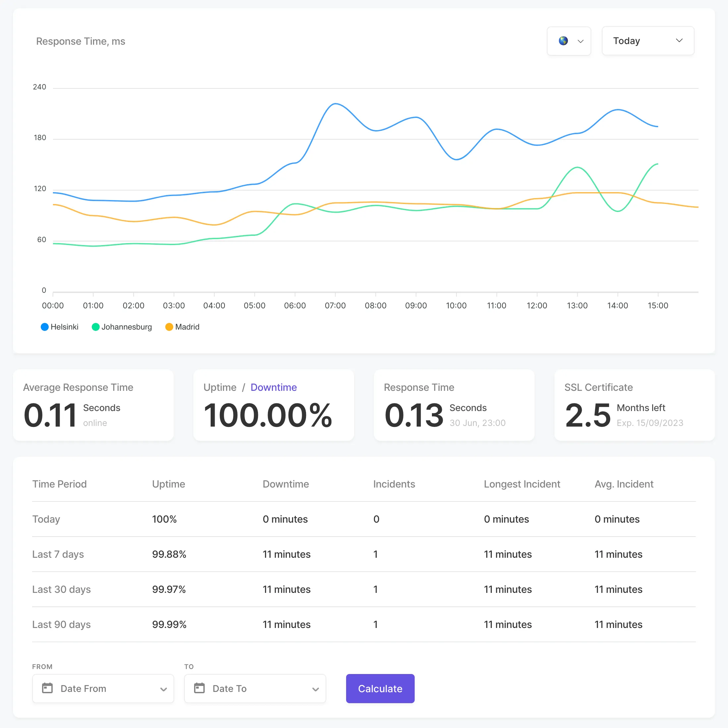Screen dimensions: 728x728
Task: Click the 99.99% uptime value
Action: pyautogui.click(x=169, y=624)
